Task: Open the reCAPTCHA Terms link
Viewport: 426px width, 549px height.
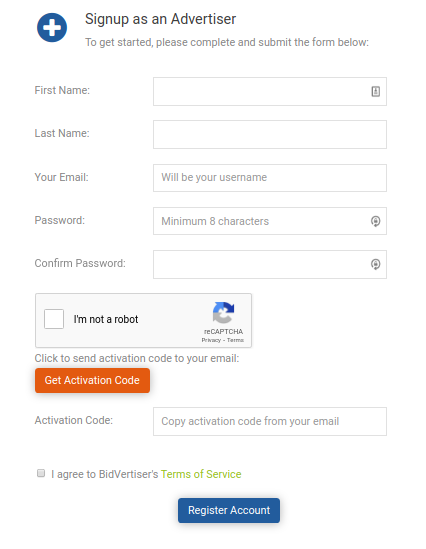Action: [x=235, y=340]
